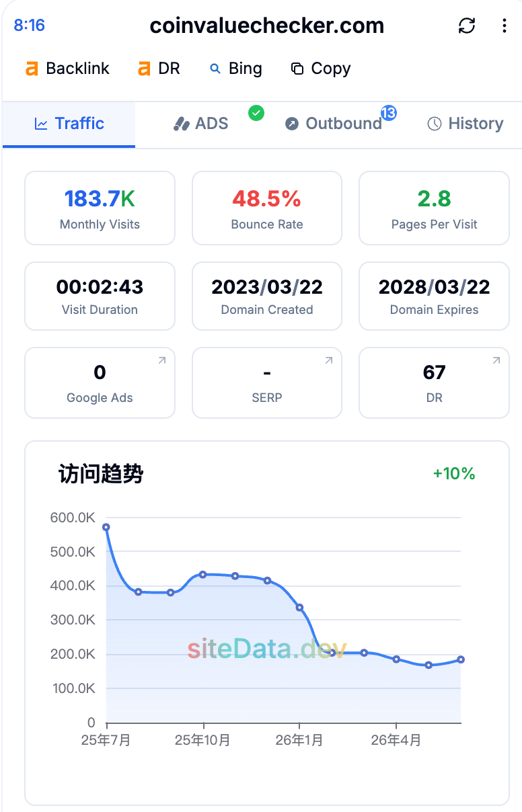Click the Ahrefs icon beside Backlink
Image resolution: width=522 pixels, height=812 pixels.
point(32,69)
